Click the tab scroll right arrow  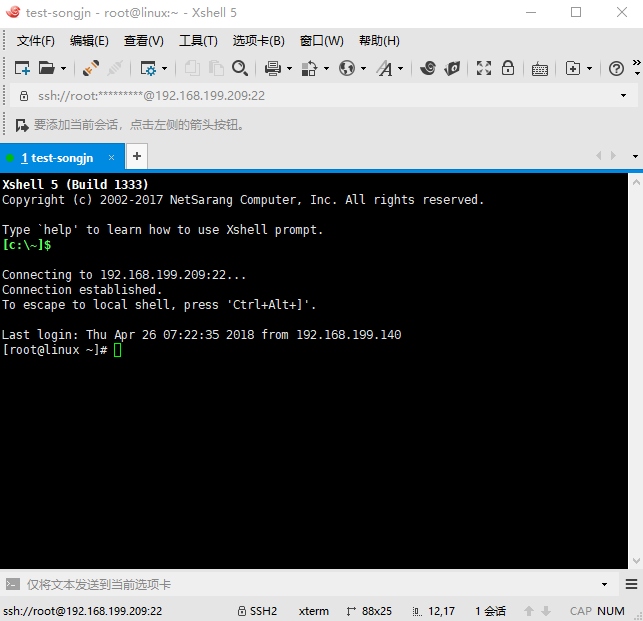[613, 155]
